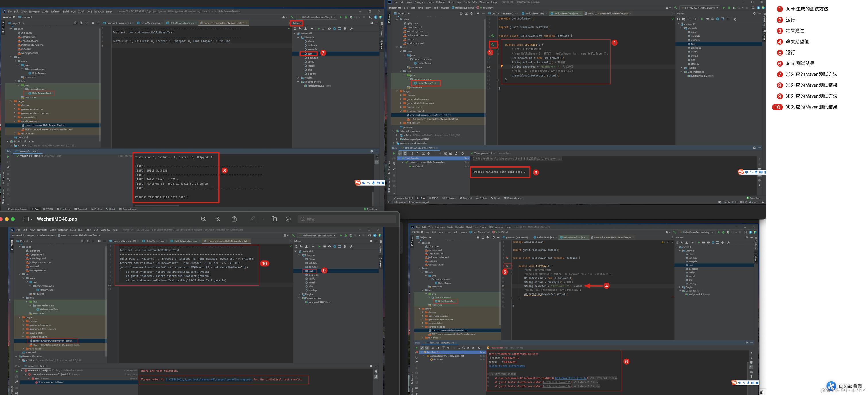Open the Share button in Preview toolbar
This screenshot has width=868, height=395.
pos(234,219)
